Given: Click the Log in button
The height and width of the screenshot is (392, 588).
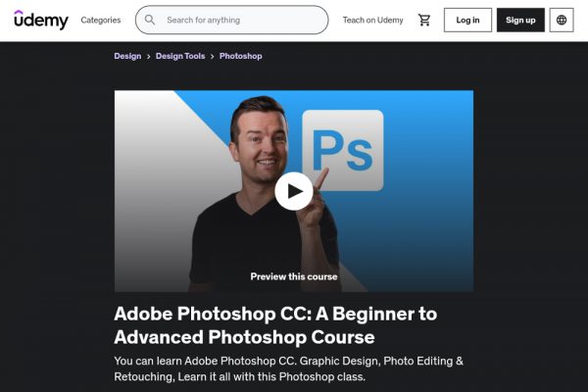Looking at the screenshot, I should point(467,20).
